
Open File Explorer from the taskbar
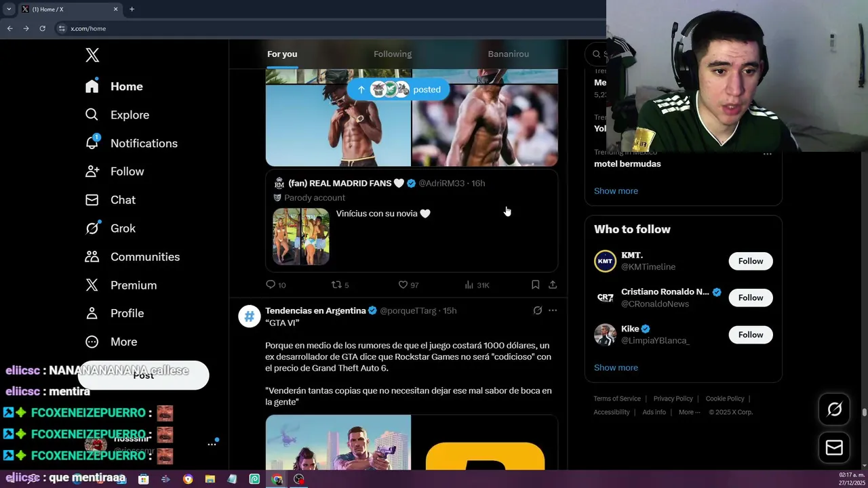(x=210, y=479)
